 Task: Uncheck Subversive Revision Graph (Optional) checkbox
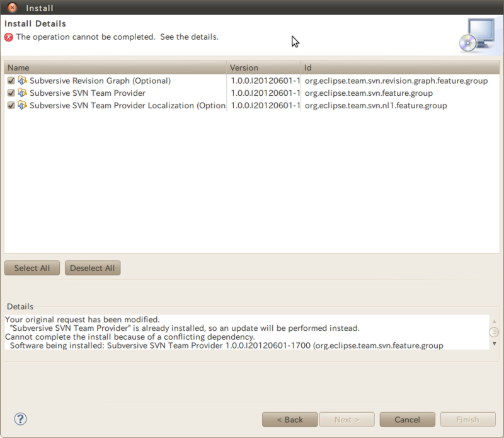coord(11,81)
